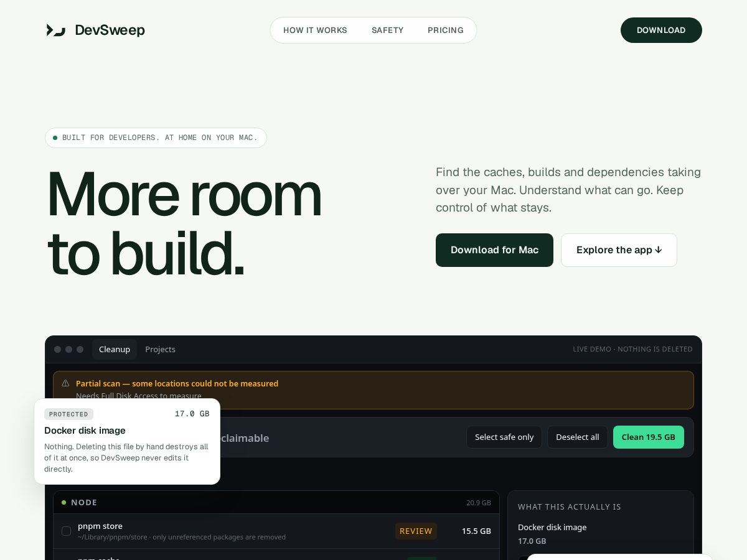Click the DevSweep brand name
The height and width of the screenshot is (560, 747).
pyautogui.click(x=110, y=30)
